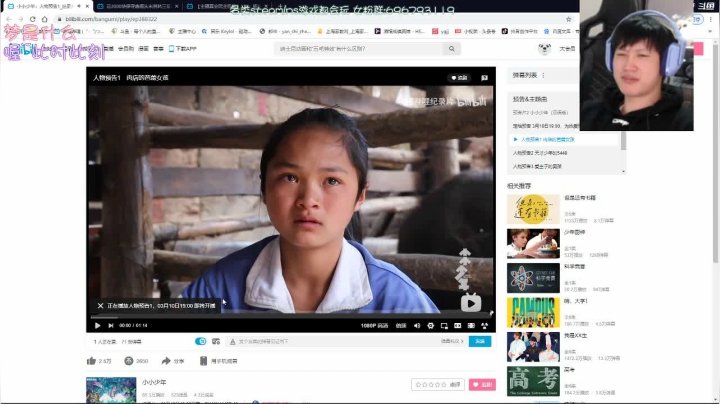Open the 高考 documentary thumbnail

point(533,382)
